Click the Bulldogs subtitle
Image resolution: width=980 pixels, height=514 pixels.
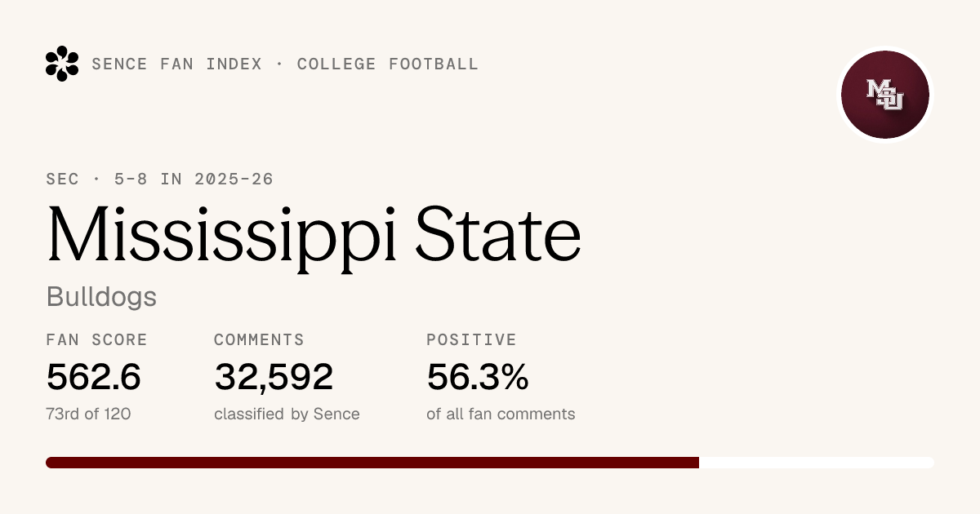[101, 296]
